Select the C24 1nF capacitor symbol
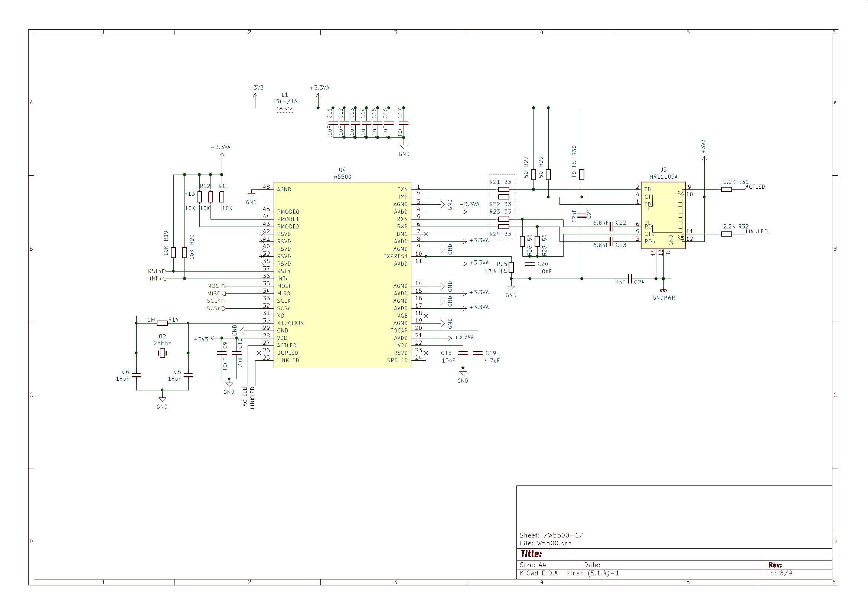Screen dimensions: 868x614 coord(630,279)
